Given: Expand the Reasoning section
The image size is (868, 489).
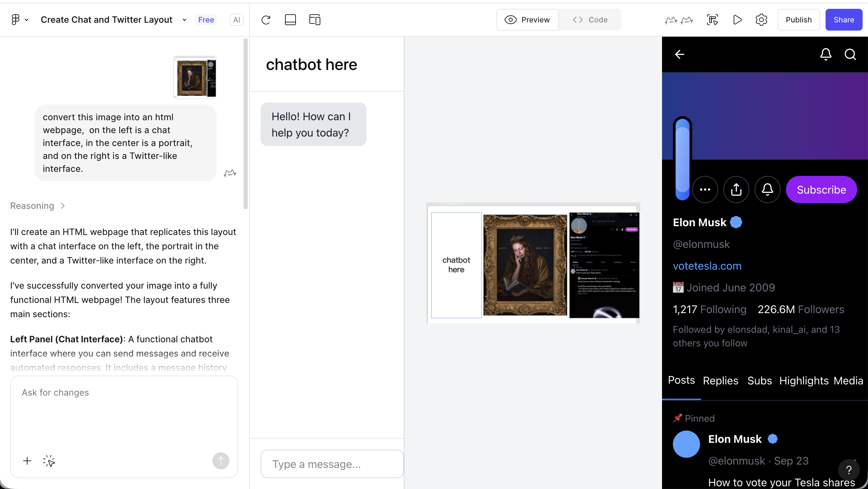Looking at the screenshot, I should click(x=37, y=206).
